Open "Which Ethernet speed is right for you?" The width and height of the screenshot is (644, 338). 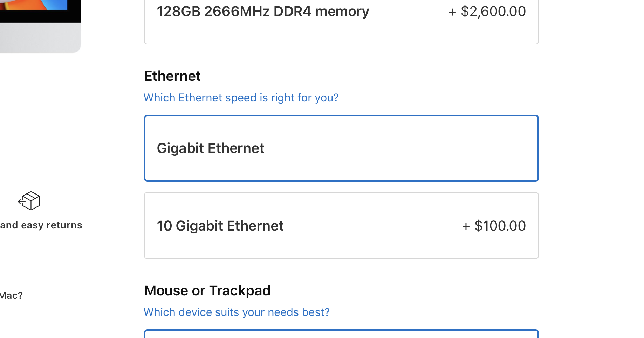[x=241, y=98]
